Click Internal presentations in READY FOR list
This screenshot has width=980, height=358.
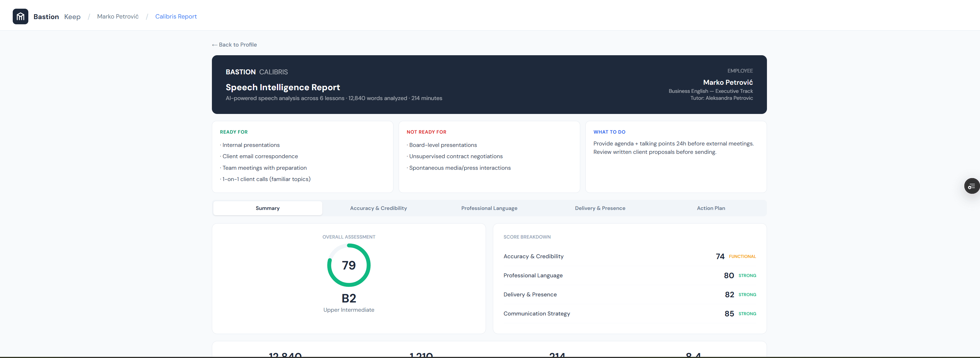[x=251, y=145]
